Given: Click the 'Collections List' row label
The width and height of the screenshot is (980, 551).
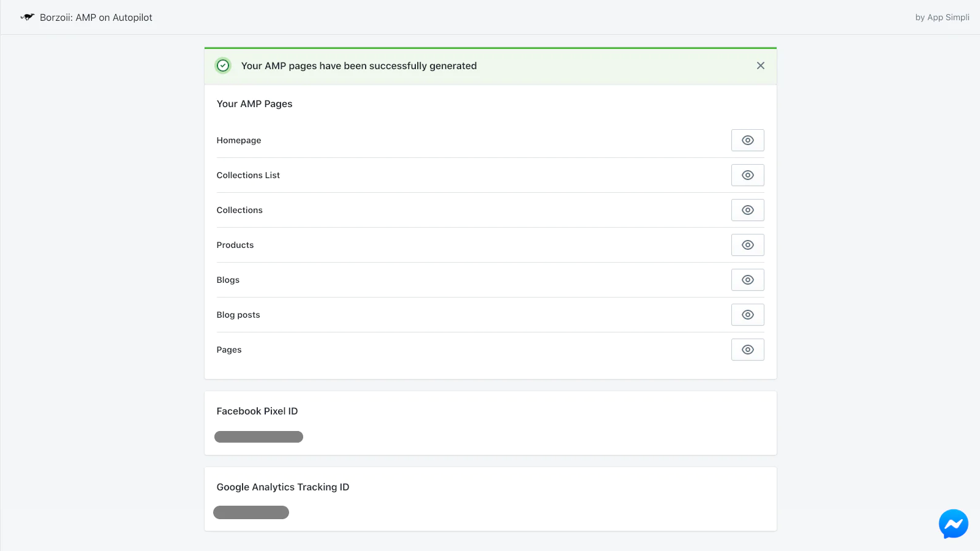Looking at the screenshot, I should click(x=248, y=175).
